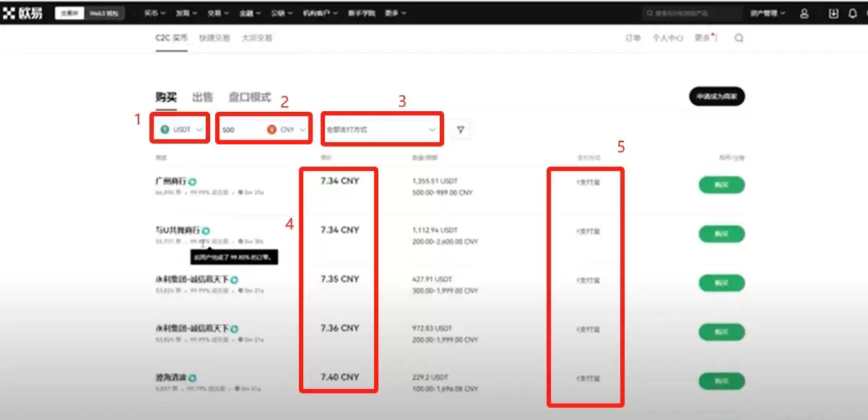Click the OKX logo
The image size is (868, 420).
pyautogui.click(x=24, y=12)
